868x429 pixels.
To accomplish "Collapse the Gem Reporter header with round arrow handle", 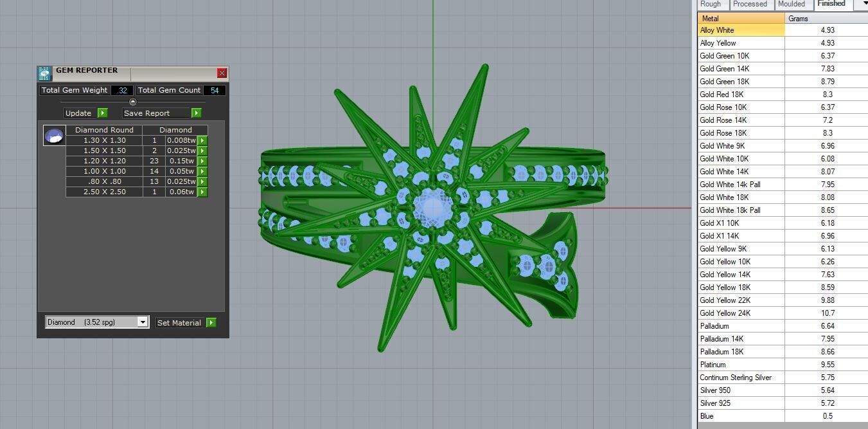I will [133, 102].
